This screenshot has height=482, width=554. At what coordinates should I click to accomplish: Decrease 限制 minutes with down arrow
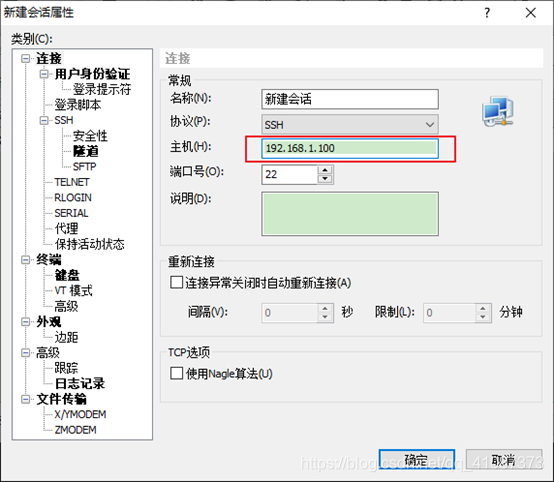point(483,317)
